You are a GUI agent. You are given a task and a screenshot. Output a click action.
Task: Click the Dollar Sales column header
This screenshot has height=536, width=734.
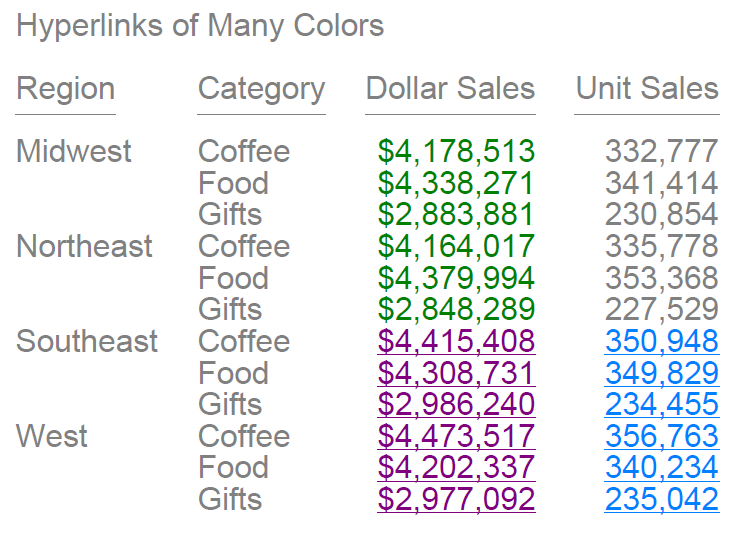[450, 88]
